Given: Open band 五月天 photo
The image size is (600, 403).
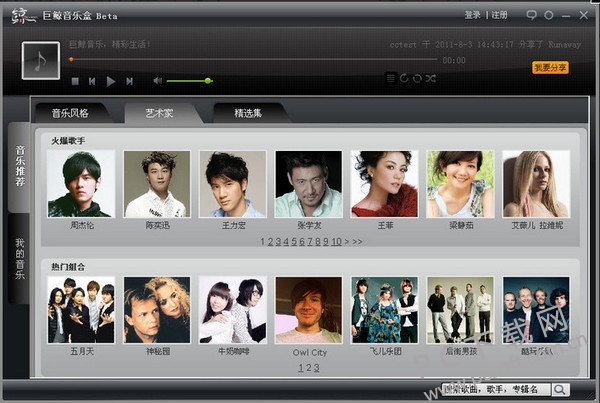Looking at the screenshot, I should (81, 310).
